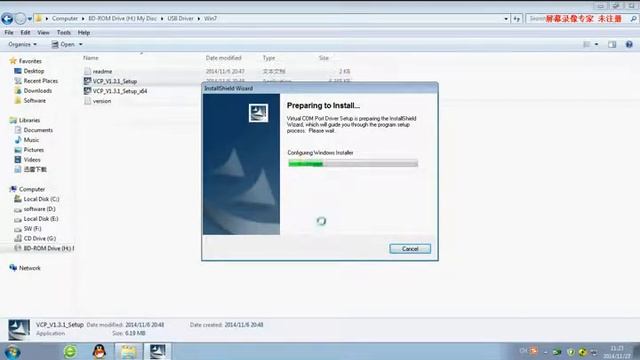
Task: Click the QQ penguin taskbar icon
Action: tap(99, 351)
